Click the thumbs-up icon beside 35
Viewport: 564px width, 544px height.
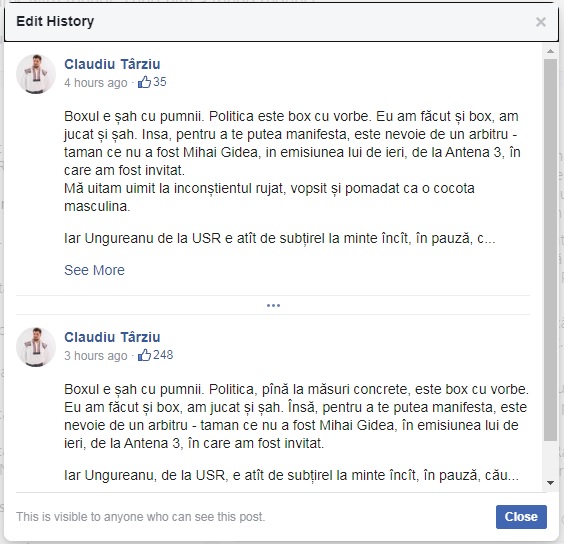coord(144,82)
